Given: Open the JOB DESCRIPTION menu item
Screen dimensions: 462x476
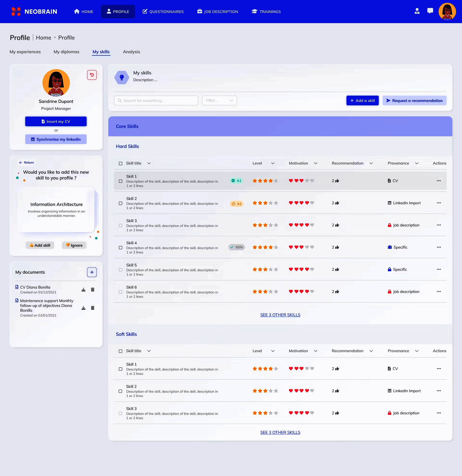Looking at the screenshot, I should (x=218, y=11).
